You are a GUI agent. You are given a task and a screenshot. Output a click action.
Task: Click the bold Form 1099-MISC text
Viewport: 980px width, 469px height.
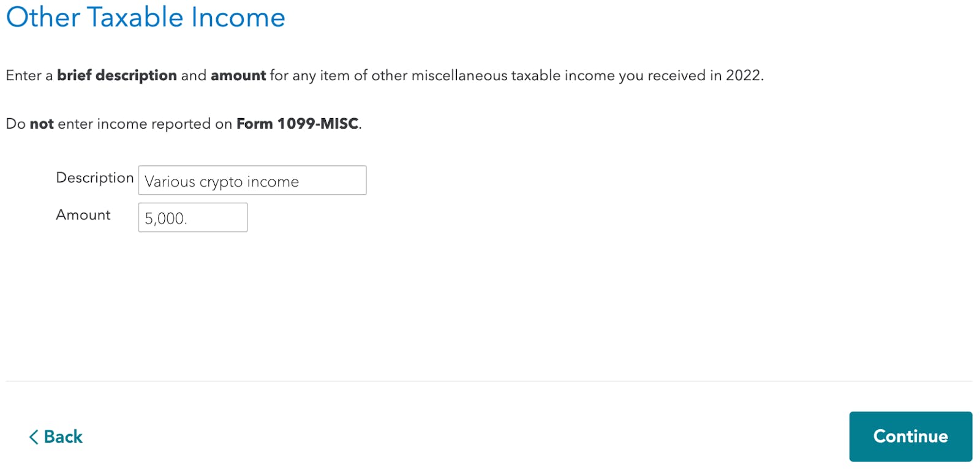coord(298,124)
